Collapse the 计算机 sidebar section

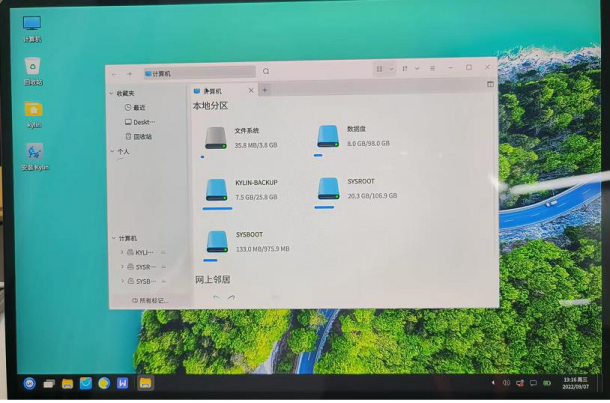113,238
